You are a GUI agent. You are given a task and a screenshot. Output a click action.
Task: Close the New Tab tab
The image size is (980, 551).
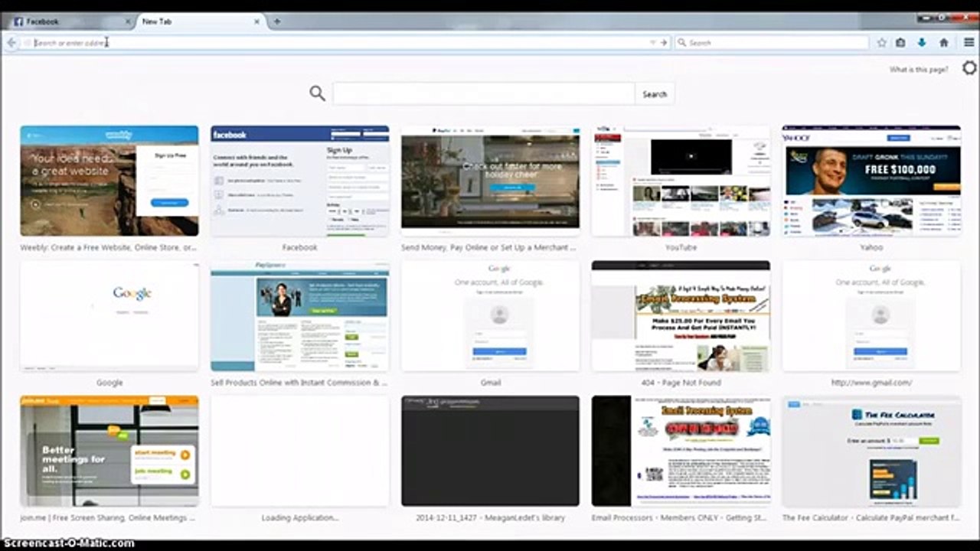click(x=256, y=21)
